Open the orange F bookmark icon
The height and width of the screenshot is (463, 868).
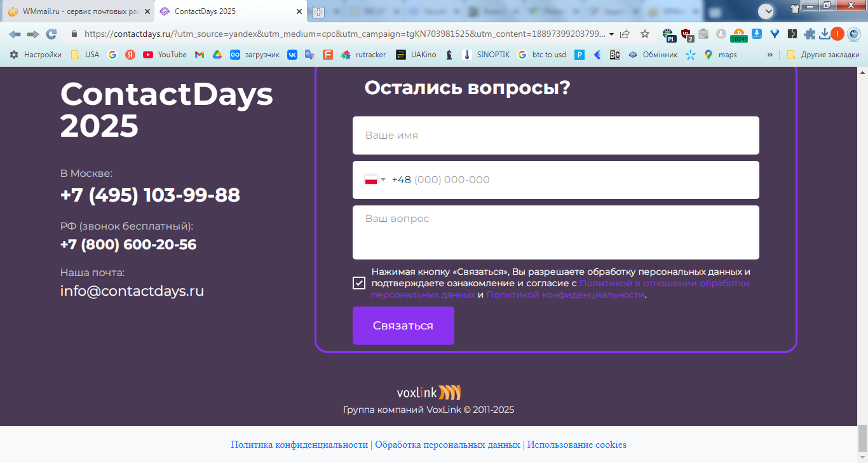[x=328, y=55]
